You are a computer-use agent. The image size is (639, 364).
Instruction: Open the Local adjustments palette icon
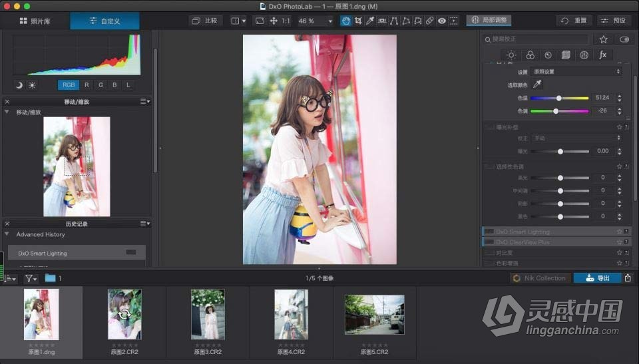coord(584,55)
